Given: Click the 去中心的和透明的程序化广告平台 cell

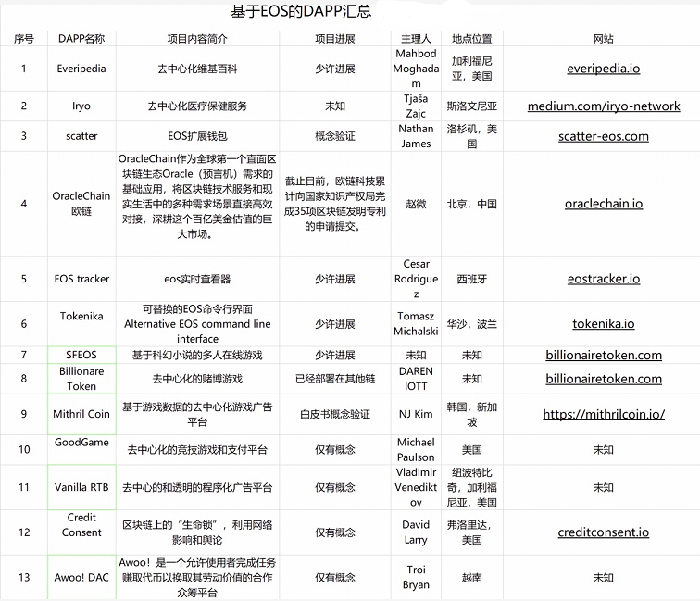Looking at the screenshot, I should pyautogui.click(x=197, y=487).
